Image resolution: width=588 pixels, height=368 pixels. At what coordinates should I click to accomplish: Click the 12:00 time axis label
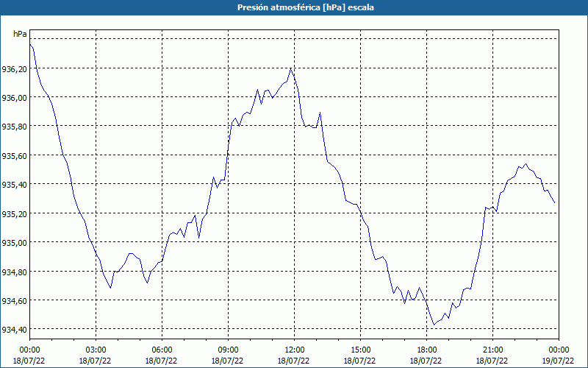[295, 350]
